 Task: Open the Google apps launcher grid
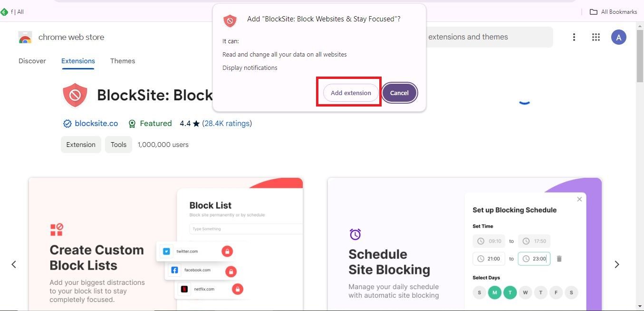[x=596, y=37]
